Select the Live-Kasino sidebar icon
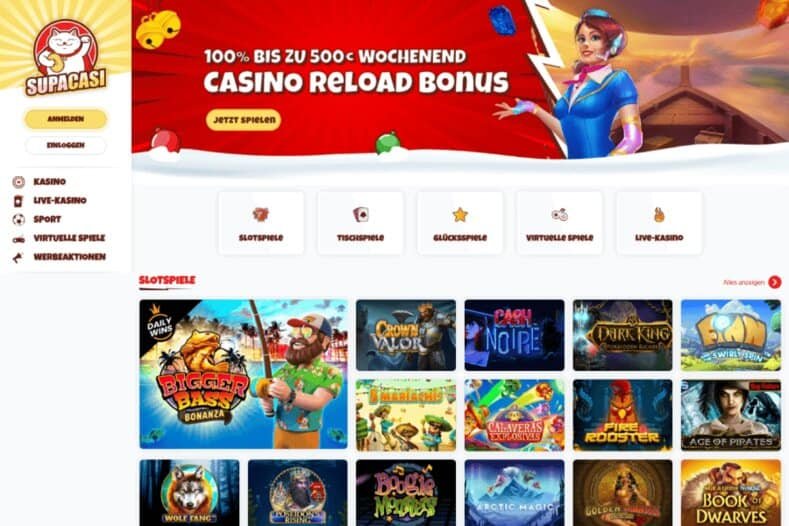The width and height of the screenshot is (789, 526). tap(19, 201)
